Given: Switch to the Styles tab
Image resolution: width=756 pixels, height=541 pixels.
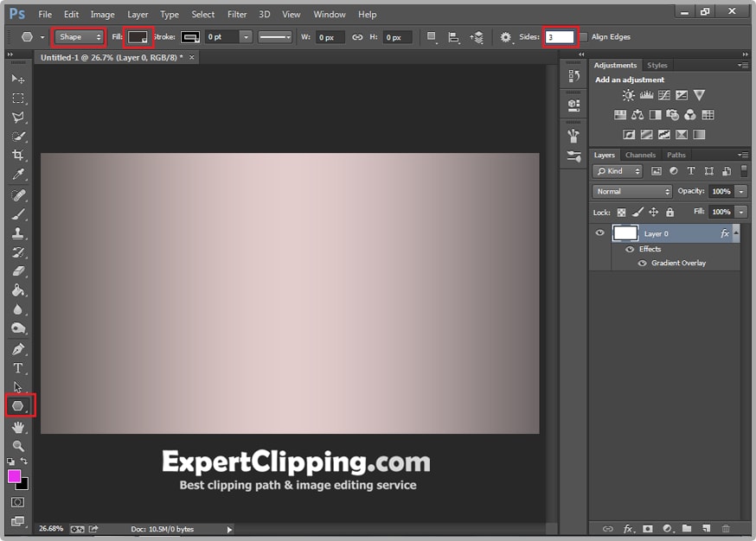Looking at the screenshot, I should coord(657,66).
